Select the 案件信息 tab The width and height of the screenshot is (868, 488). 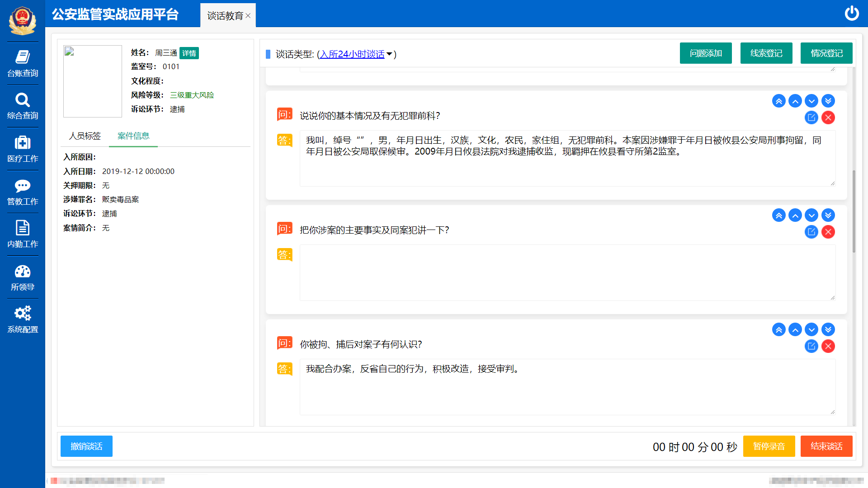point(133,136)
